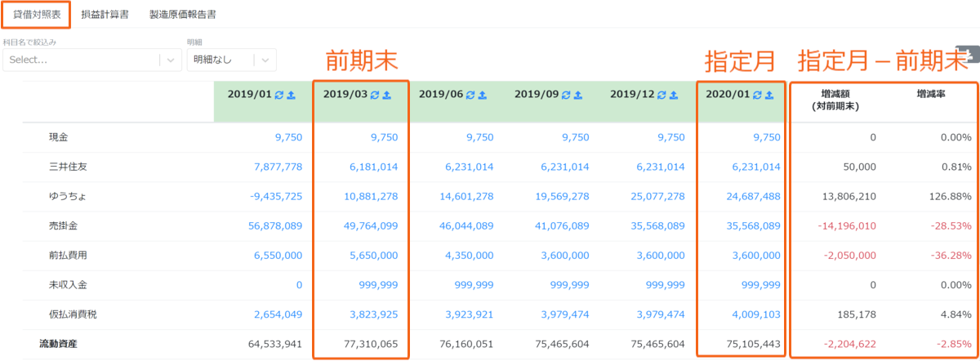Image resolution: width=980 pixels, height=361 pixels.
Task: Refresh the 2019/06 column data
Action: point(470,95)
